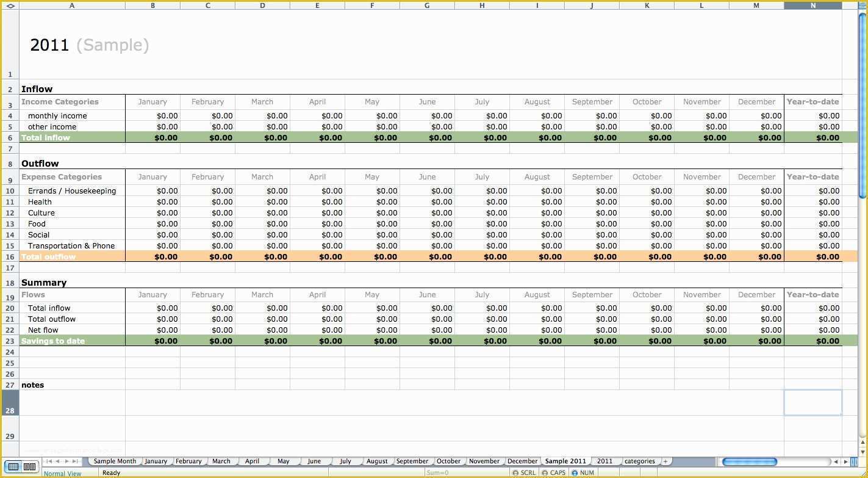The height and width of the screenshot is (478, 868).
Task: Select the 'Transportation & Phone' cell
Action: coord(72,246)
